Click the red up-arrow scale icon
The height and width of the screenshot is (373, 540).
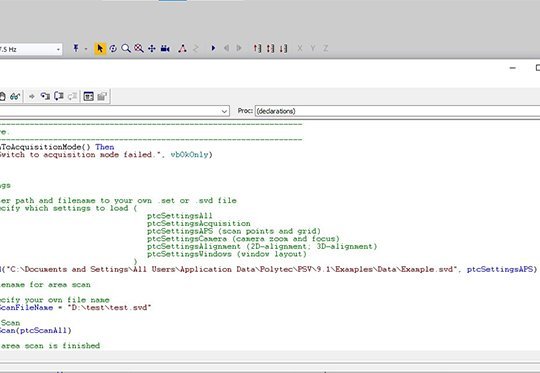click(x=257, y=49)
